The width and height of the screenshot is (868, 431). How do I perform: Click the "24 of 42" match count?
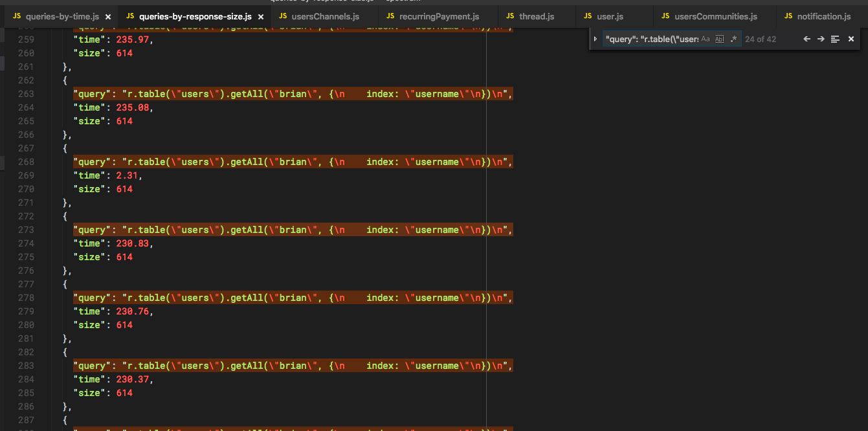(761, 39)
